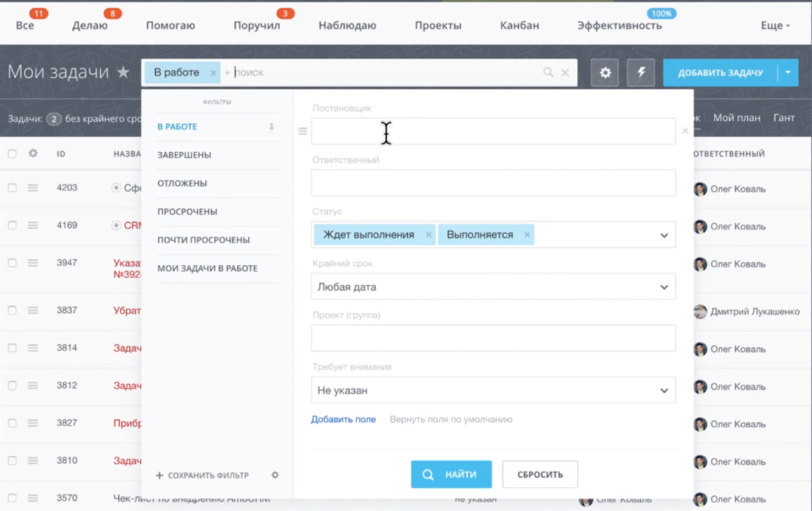Open filter list settings gear
Screen dimensions: 812x511
[x=275, y=475]
